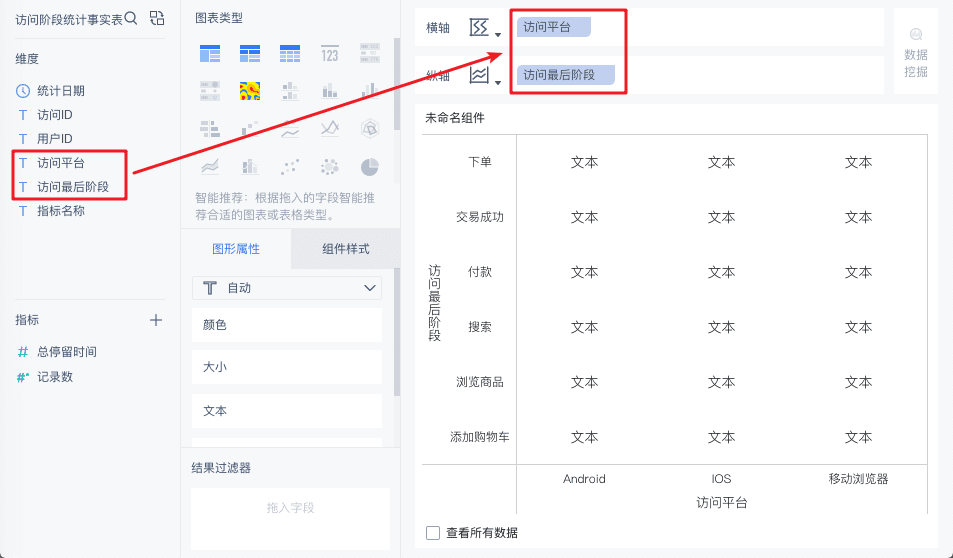Click the 文本 cell for 下单 under Android
Screen dimensions: 953x558
[x=584, y=162]
